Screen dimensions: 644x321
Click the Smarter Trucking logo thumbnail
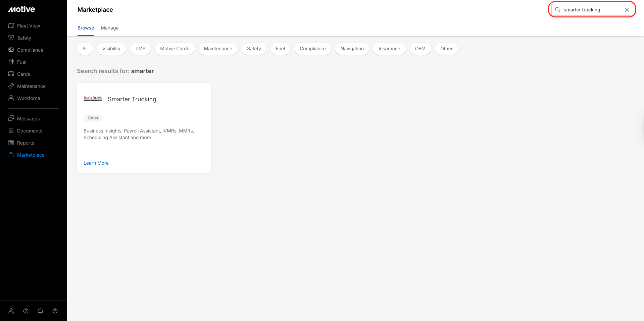click(93, 99)
